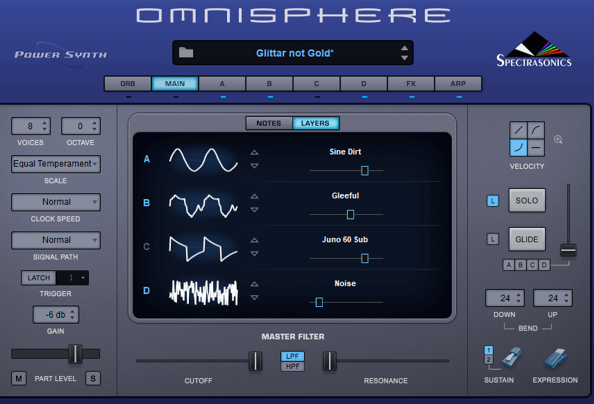Select previous soundsource for layer C
This screenshot has height=404, width=594.
point(254,240)
